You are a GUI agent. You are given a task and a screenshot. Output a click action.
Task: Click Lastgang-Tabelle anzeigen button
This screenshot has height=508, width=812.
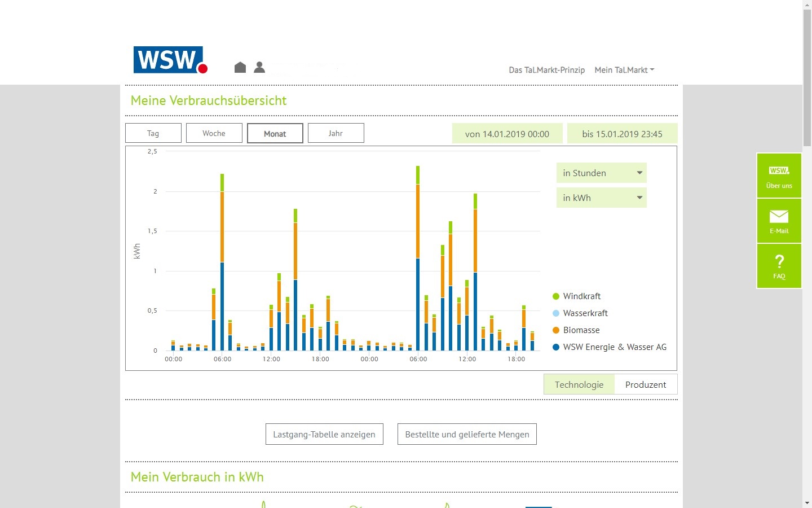(324, 435)
